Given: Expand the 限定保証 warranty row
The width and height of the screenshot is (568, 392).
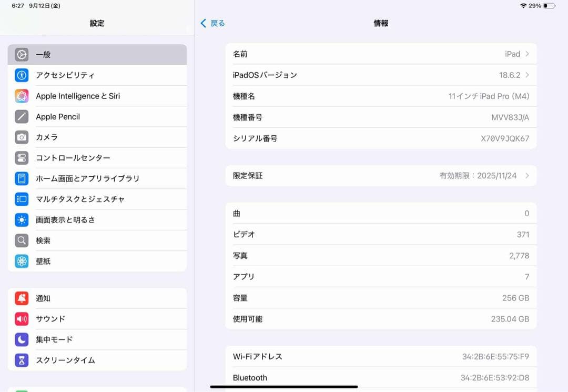Looking at the screenshot, I should (x=527, y=175).
